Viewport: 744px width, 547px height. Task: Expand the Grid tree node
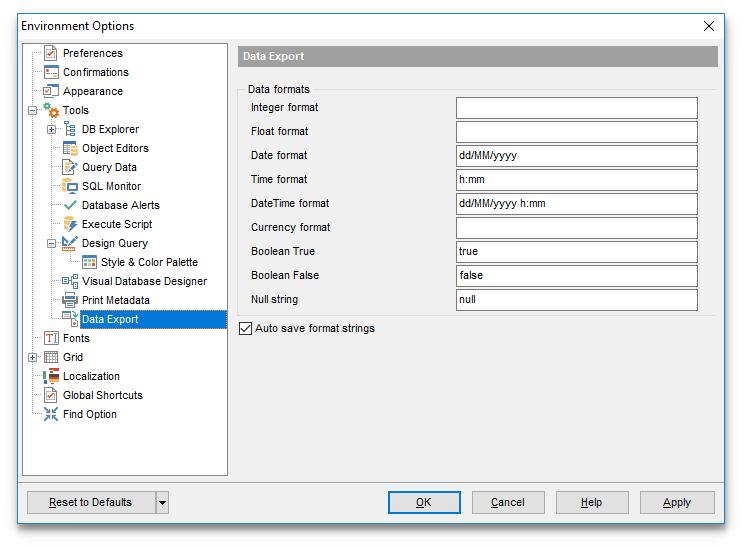(x=33, y=357)
